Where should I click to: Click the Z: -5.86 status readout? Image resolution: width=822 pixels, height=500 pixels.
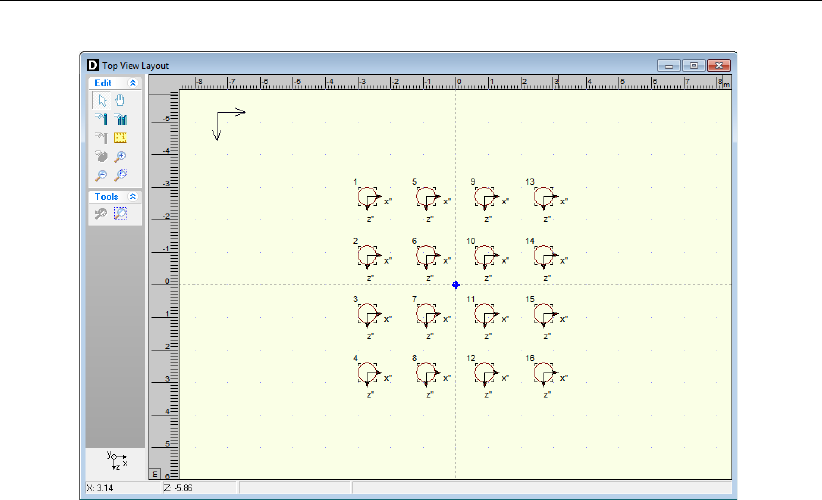tap(178, 488)
